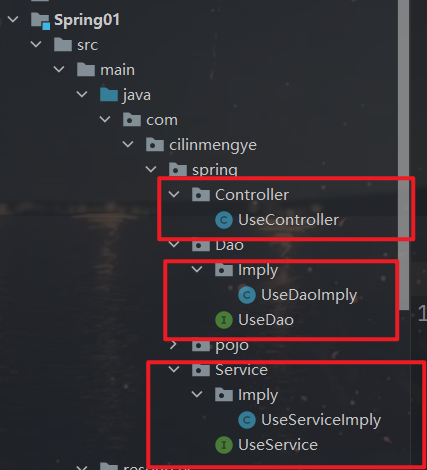Click the UseDao interface icon
427x470 pixels.
coord(224,320)
